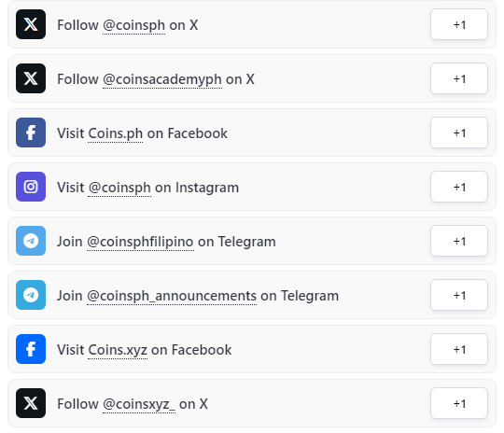Click the X icon beside Follow @coinsxyz_
Image resolution: width=504 pixels, height=433 pixels.
pos(31,403)
